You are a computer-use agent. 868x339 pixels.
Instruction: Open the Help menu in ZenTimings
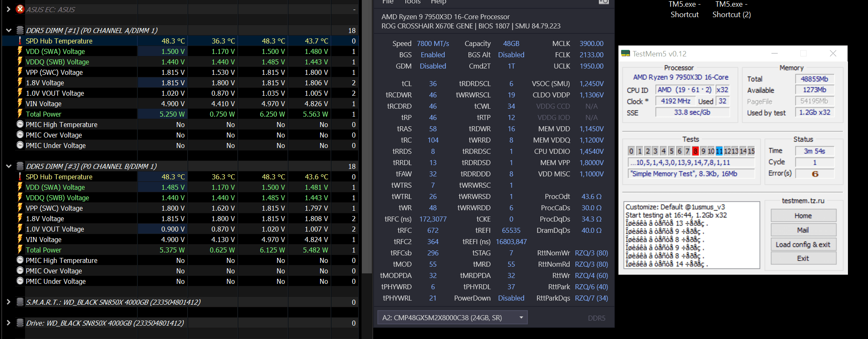pyautogui.click(x=438, y=2)
